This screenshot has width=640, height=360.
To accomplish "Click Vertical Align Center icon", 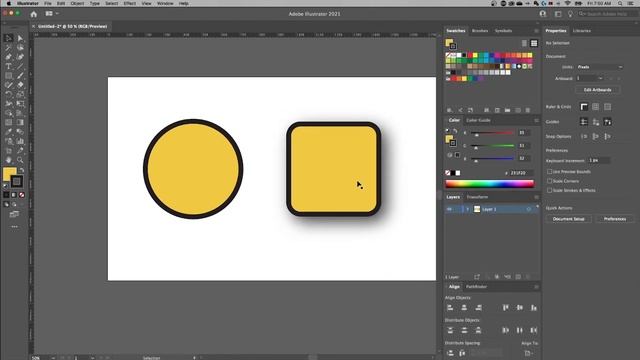I will (520, 308).
